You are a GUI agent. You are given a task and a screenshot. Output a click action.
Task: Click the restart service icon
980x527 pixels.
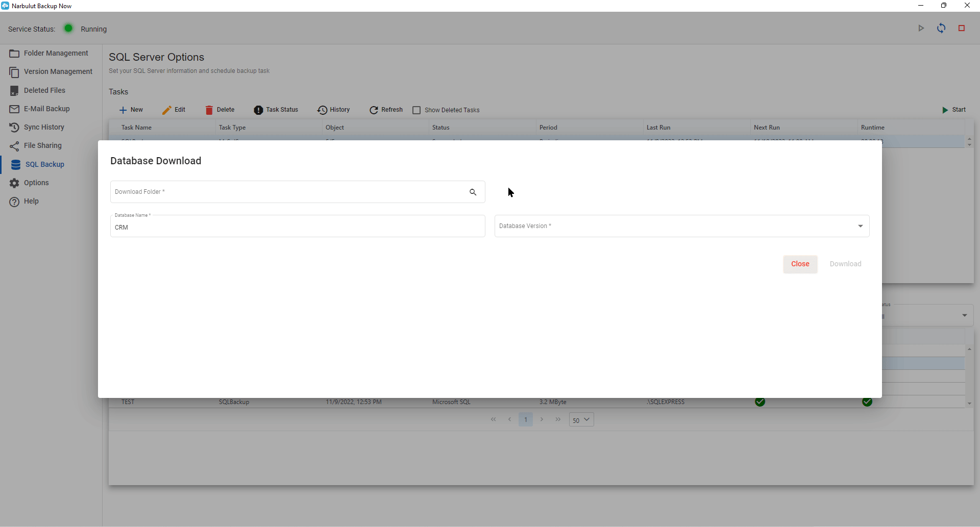click(x=941, y=28)
